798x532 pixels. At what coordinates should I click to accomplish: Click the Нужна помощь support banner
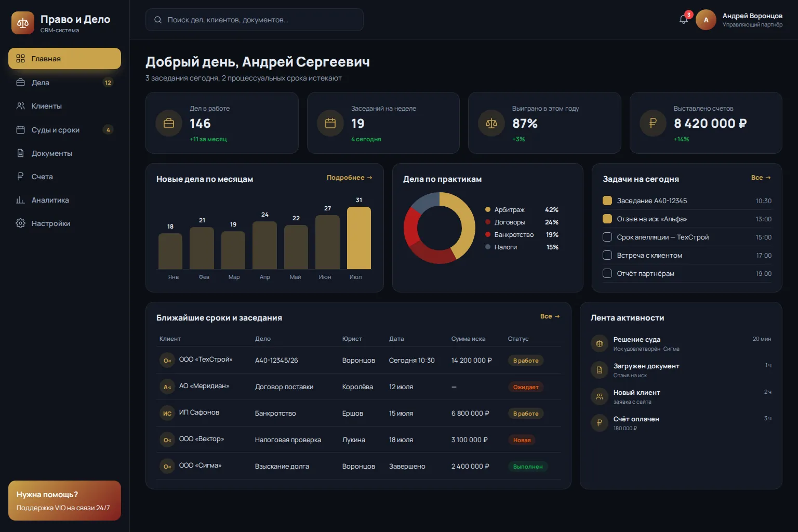click(x=64, y=500)
